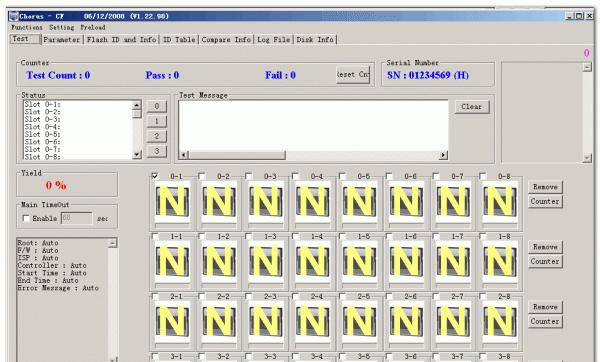Click the Main TimeOut seconds field

click(77, 218)
